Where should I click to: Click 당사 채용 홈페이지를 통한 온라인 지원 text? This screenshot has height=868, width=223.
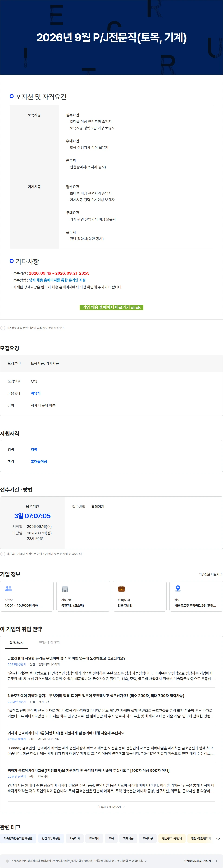pyautogui.click(x=57, y=280)
